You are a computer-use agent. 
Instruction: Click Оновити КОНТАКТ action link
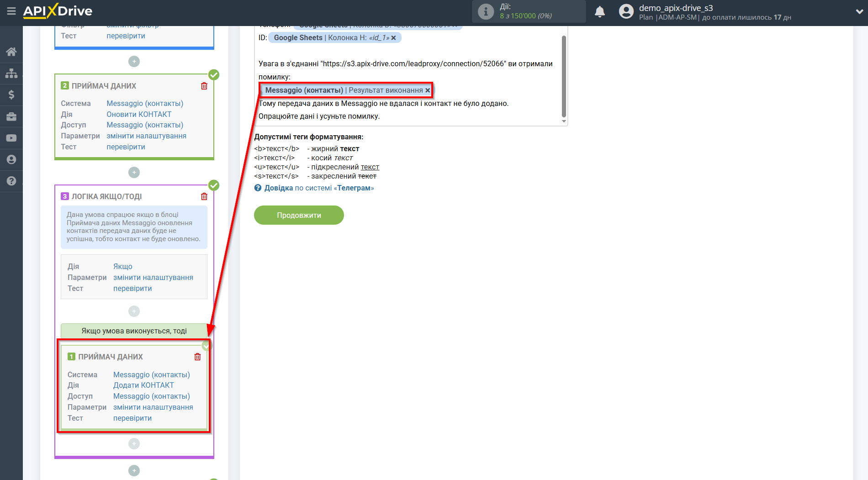click(x=139, y=114)
